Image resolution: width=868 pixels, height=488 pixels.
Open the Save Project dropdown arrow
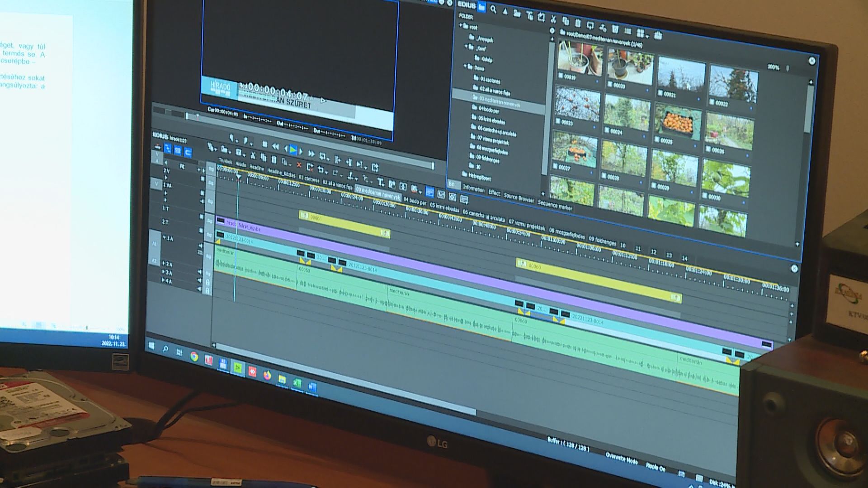point(244,155)
